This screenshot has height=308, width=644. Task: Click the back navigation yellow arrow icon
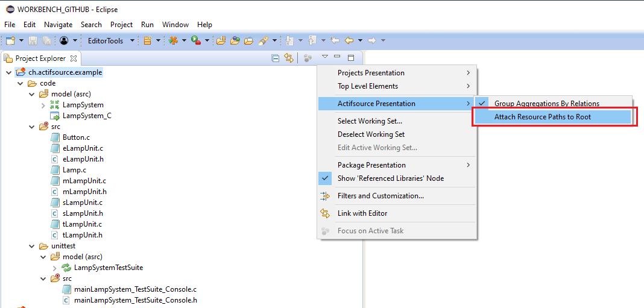[349, 41]
